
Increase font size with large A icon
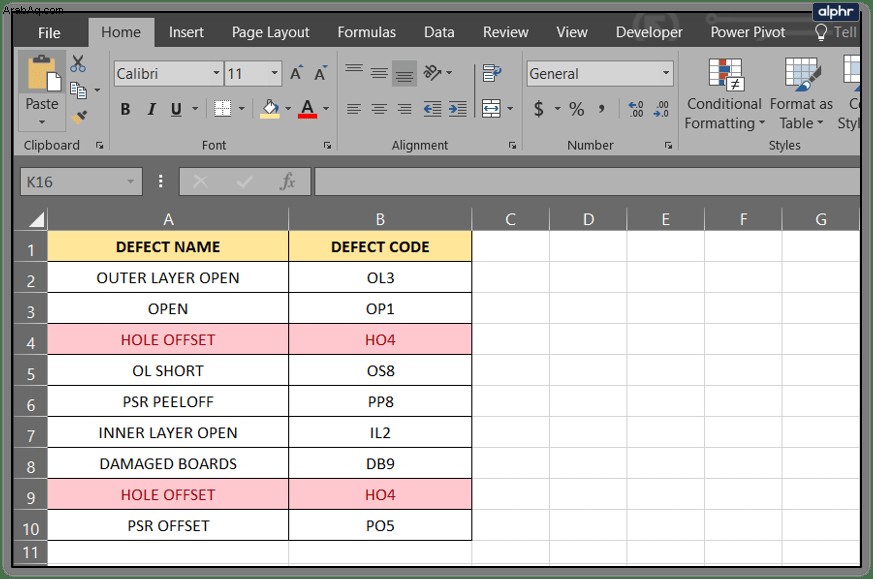[x=296, y=73]
